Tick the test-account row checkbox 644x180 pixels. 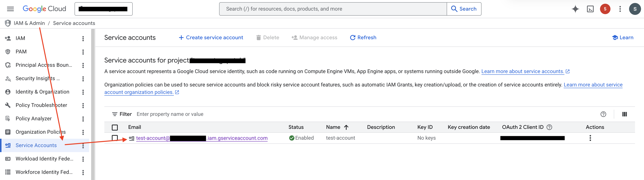(x=115, y=138)
